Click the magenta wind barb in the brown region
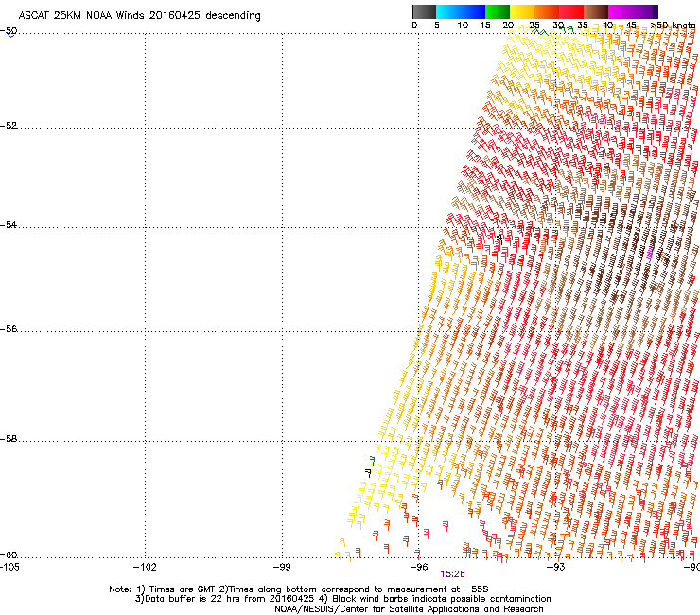This screenshot has width=700, height=615. point(650,254)
